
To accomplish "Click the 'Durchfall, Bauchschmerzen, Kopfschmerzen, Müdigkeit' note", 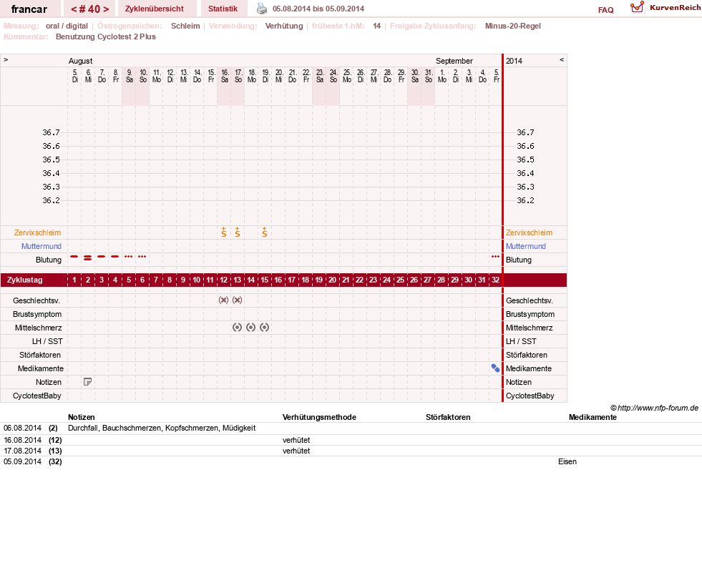I will tap(162, 428).
